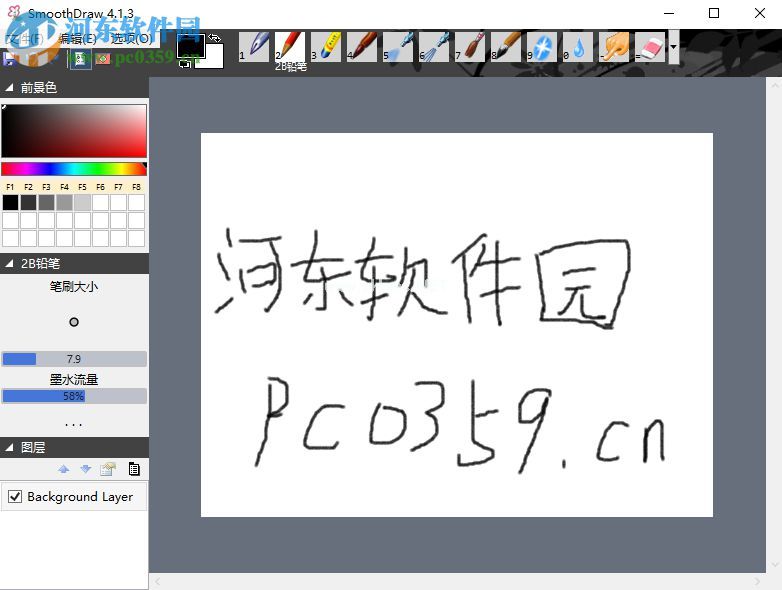The height and width of the screenshot is (590, 782).
Task: Click the three dots more brush options
Action: (x=73, y=425)
